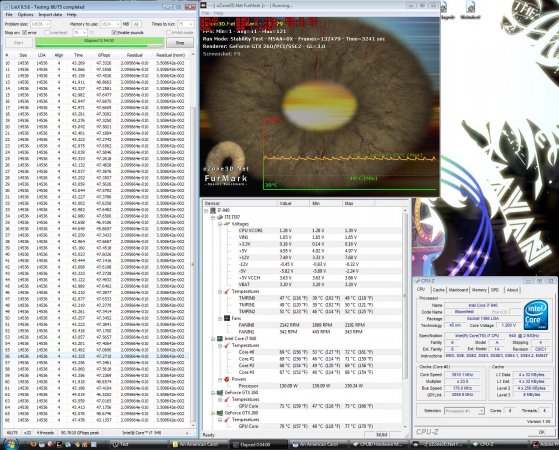Screen dimensions: 559x450
Task: Click the LinX elapsed progress bar
Action: click(x=99, y=42)
